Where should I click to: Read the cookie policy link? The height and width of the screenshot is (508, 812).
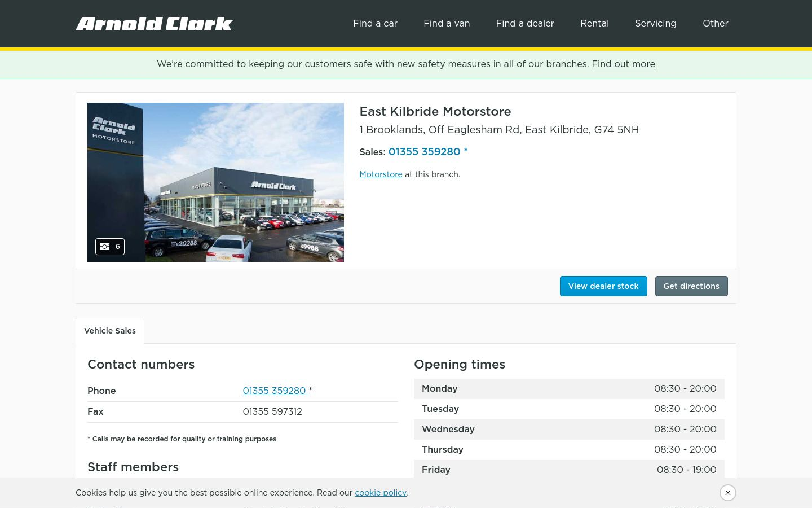coord(381,493)
